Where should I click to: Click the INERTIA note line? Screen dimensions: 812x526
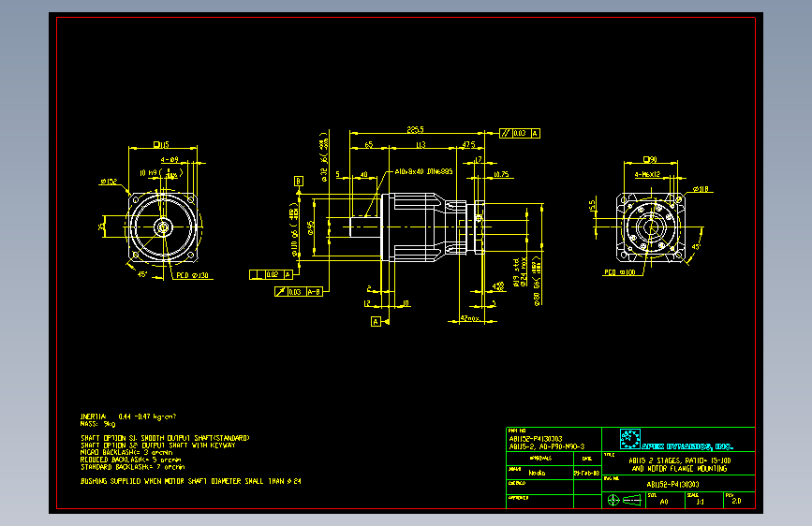[128, 416]
